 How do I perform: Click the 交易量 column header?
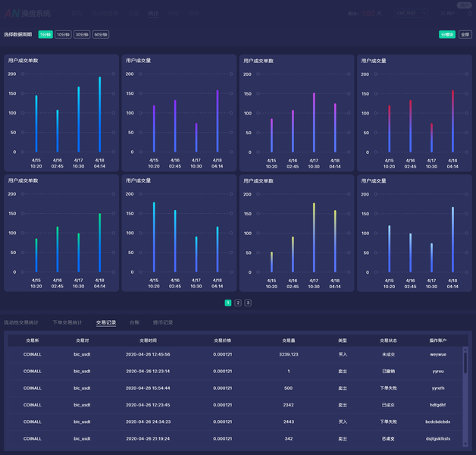[x=288, y=340]
